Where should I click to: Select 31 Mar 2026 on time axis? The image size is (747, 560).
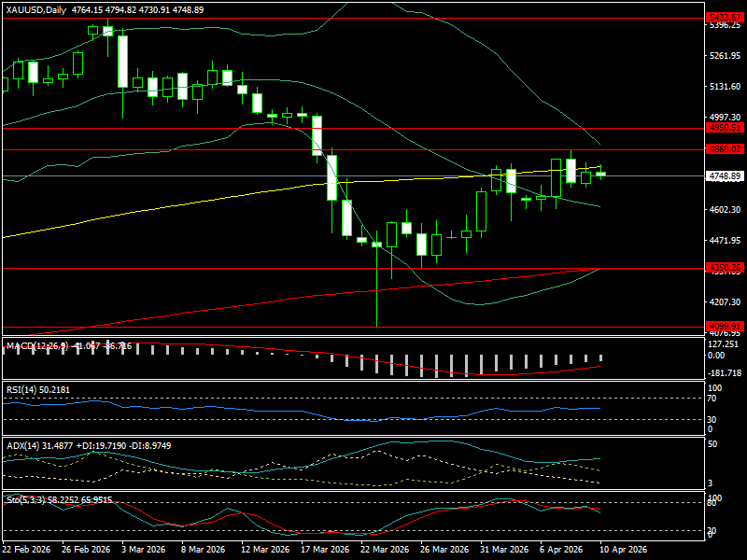(499, 551)
